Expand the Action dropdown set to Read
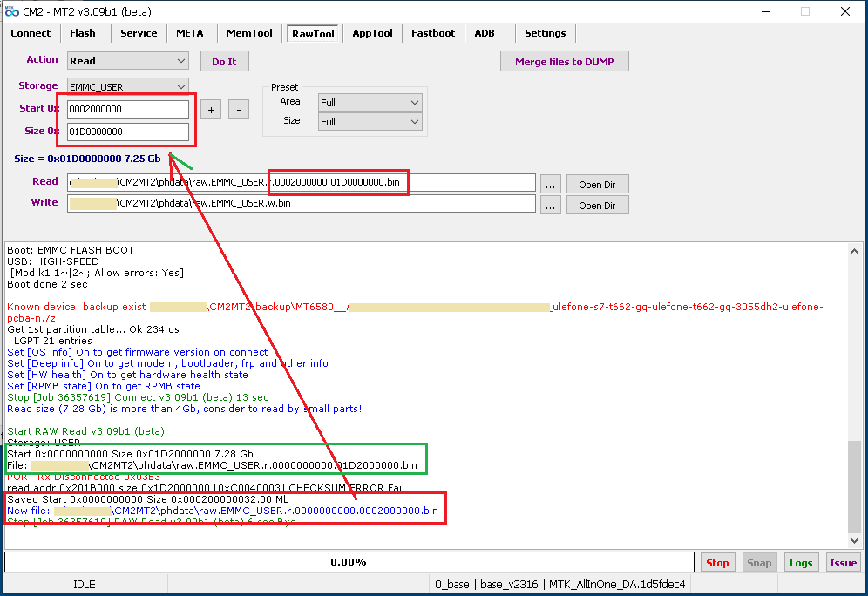This screenshot has width=868, height=596. point(128,61)
